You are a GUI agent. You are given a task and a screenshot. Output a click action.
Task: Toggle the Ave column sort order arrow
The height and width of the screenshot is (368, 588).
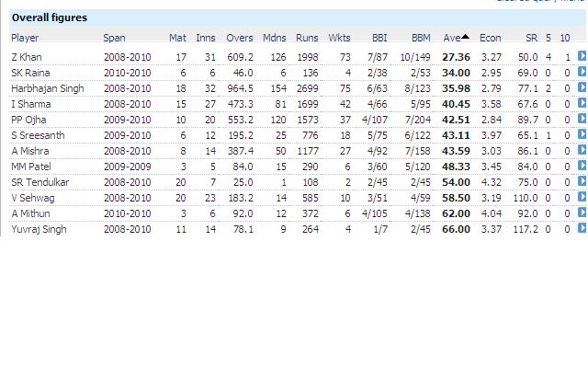tap(466, 38)
